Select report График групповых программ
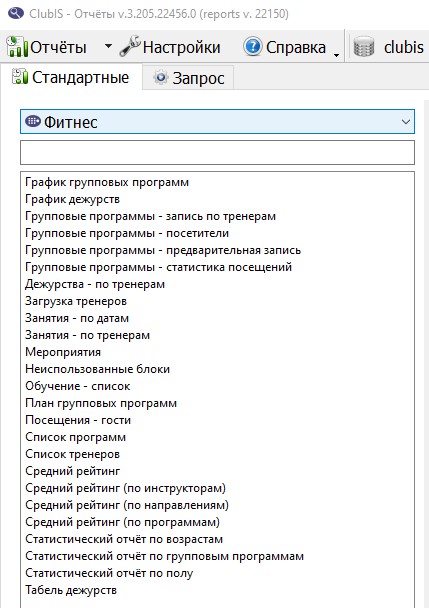The width and height of the screenshot is (429, 608). point(107,182)
